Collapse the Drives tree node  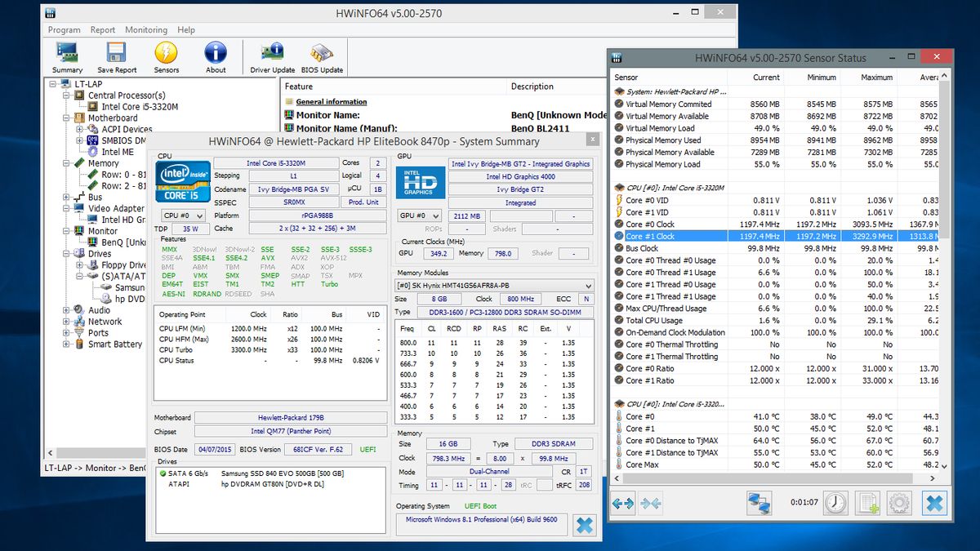pyautogui.click(x=67, y=254)
